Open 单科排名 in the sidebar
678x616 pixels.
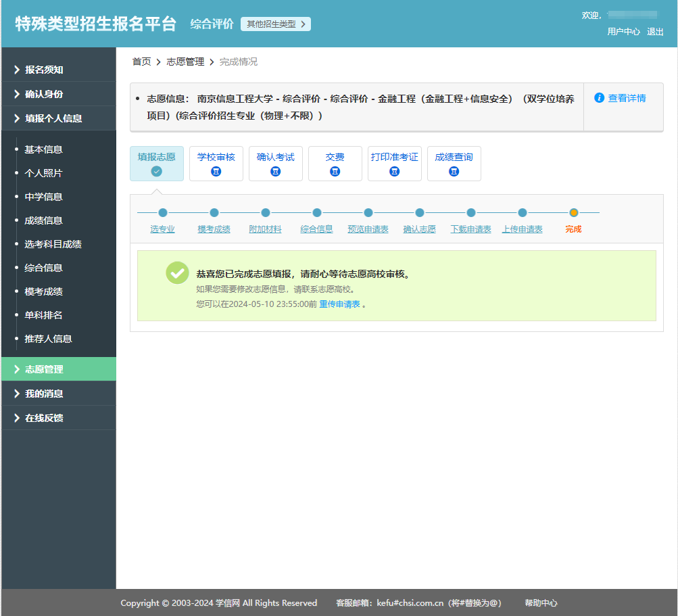tap(44, 315)
